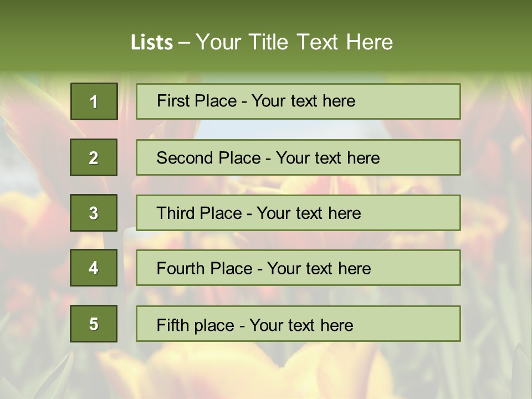This screenshot has height=399, width=532.
Task: Select the 'Second Place' text bar
Action: (x=298, y=157)
